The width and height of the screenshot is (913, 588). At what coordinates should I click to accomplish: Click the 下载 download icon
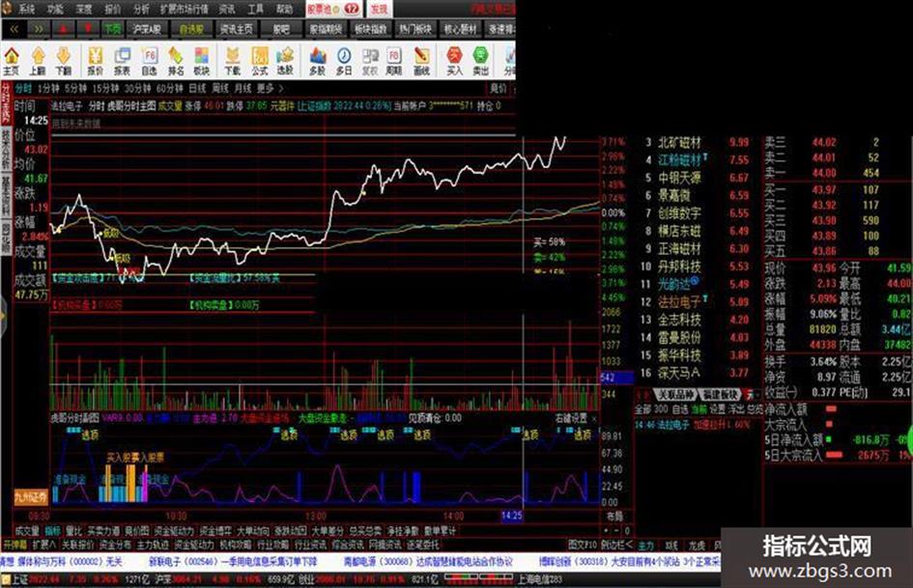[x=233, y=62]
